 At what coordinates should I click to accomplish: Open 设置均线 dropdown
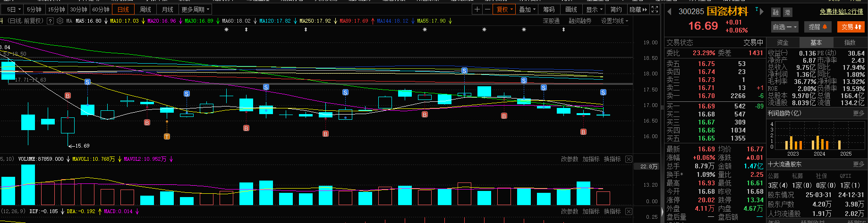614,21
